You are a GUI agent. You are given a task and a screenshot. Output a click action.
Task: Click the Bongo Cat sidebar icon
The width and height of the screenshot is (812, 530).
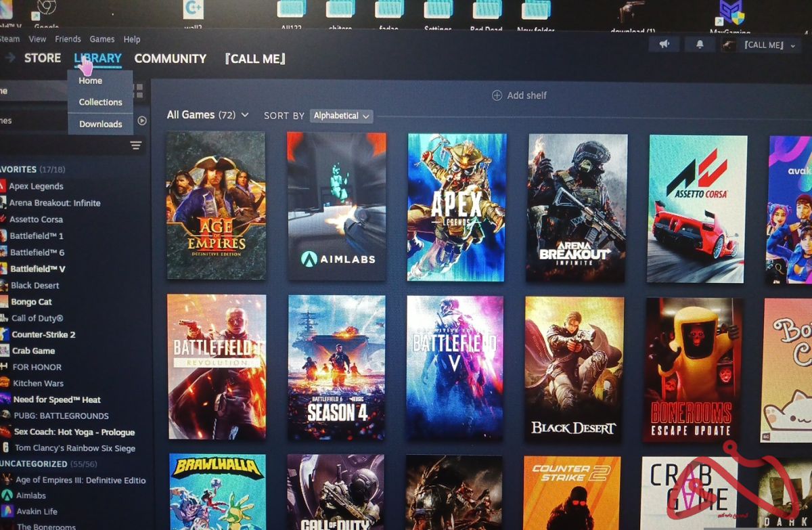(3, 302)
